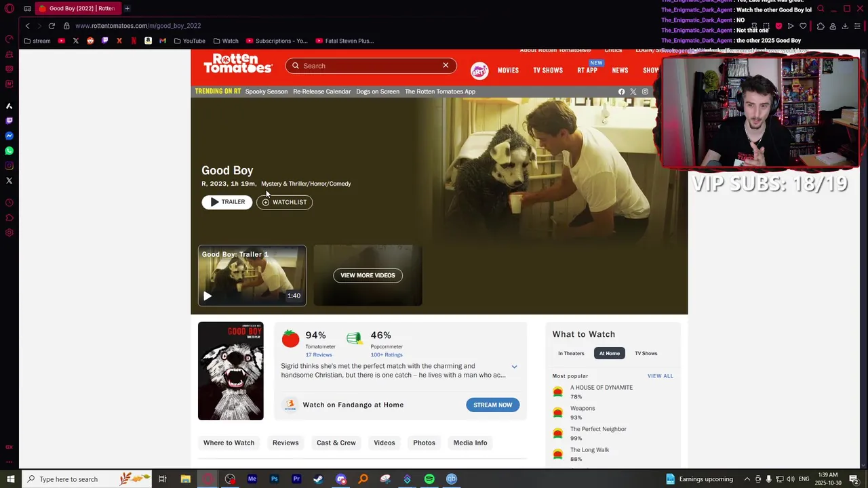Select the At Home filter

[609, 353]
